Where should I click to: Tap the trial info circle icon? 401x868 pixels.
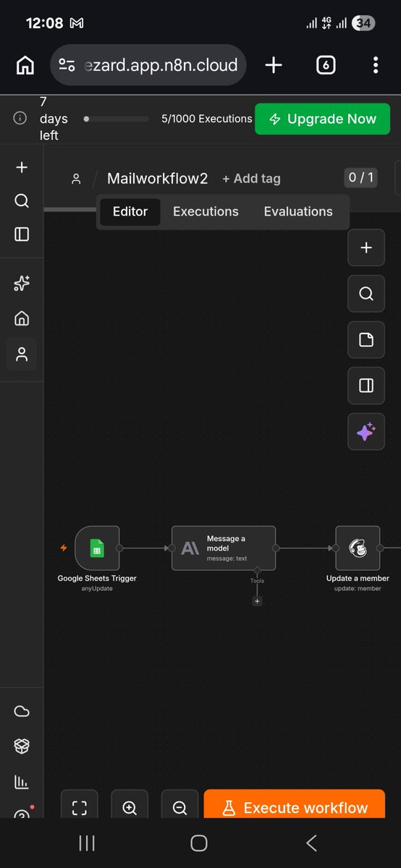pos(20,119)
